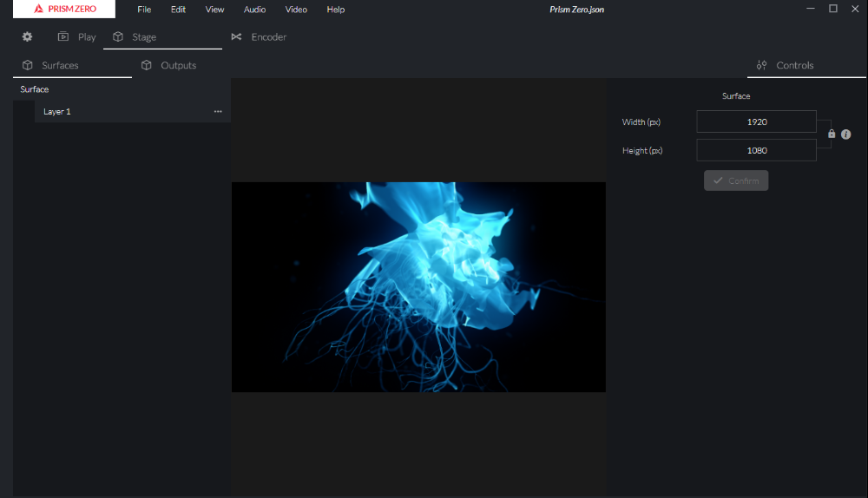Open the settings gear icon
The height and width of the screenshot is (498, 868).
[x=27, y=37]
